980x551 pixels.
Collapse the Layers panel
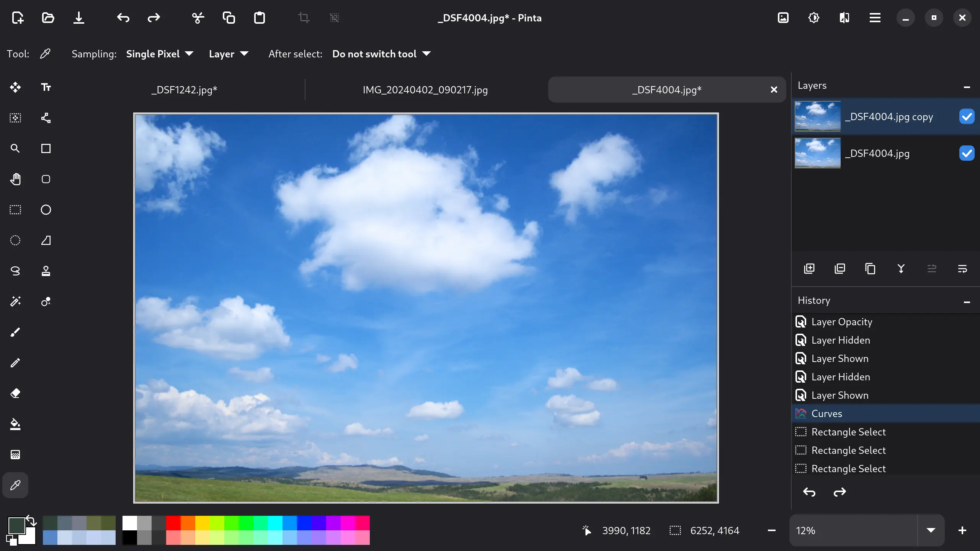point(967,87)
